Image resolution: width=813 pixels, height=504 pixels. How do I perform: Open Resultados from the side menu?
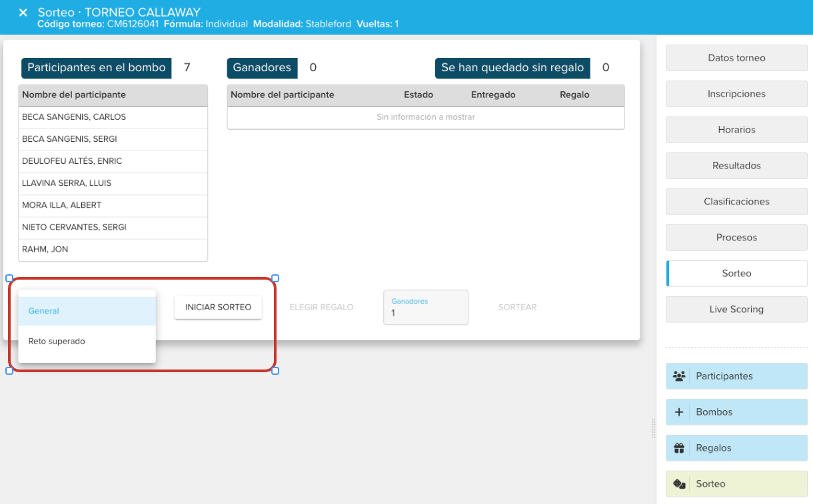click(x=736, y=166)
